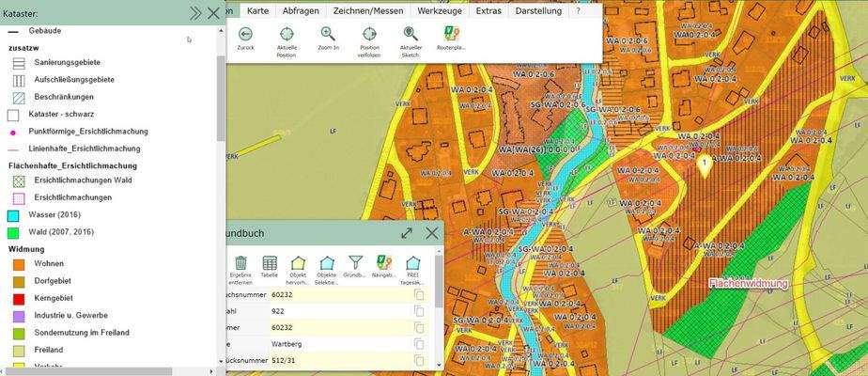This screenshot has width=868, height=376.
Task: Click the Zurück back arrow icon
Action: (245, 34)
